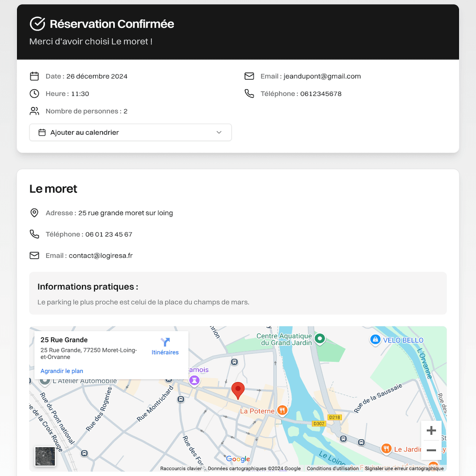Click the envelope icon beside jeandupont@gmail.com
476x476 pixels.
pyautogui.click(x=249, y=76)
